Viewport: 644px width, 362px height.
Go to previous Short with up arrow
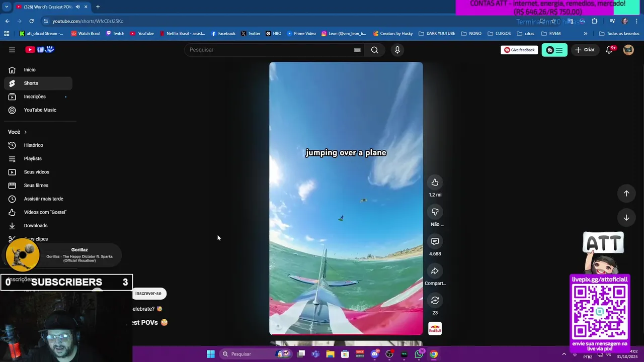tap(626, 194)
